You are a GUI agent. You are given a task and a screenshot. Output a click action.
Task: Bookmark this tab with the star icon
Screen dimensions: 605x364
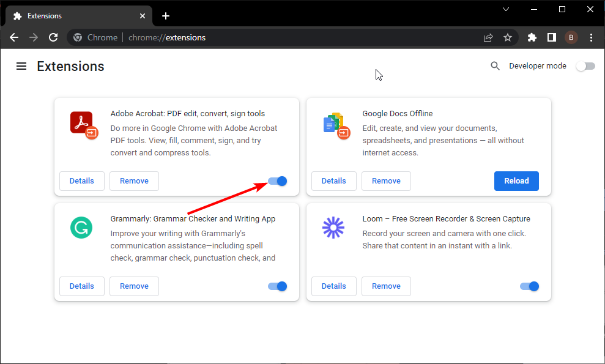click(x=508, y=37)
